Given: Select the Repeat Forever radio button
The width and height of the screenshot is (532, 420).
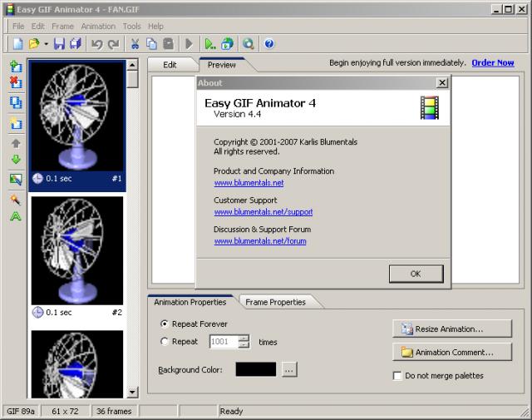Looking at the screenshot, I should pyautogui.click(x=165, y=324).
